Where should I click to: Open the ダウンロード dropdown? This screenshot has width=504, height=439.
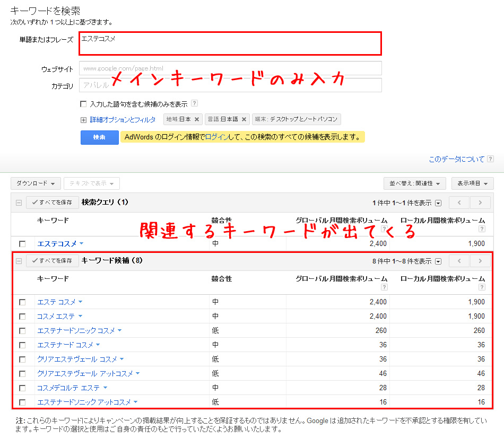(36, 183)
